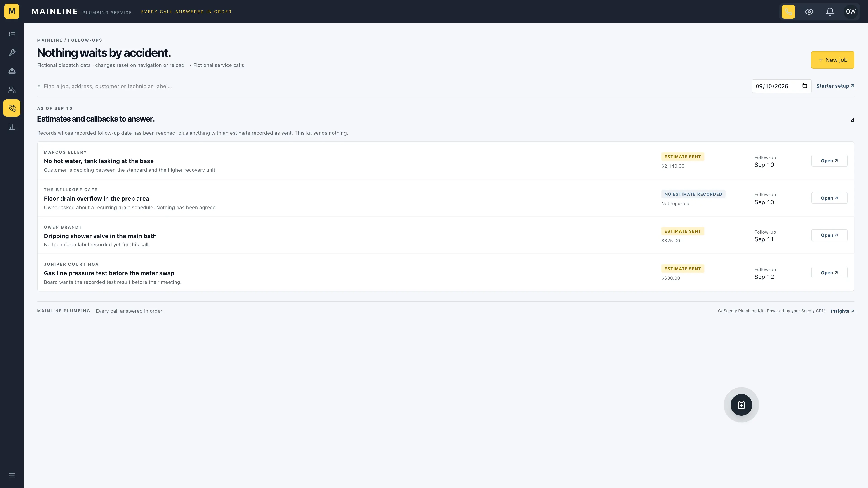
Task: Select the phone follow-ups sidebar icon
Action: tap(12, 108)
